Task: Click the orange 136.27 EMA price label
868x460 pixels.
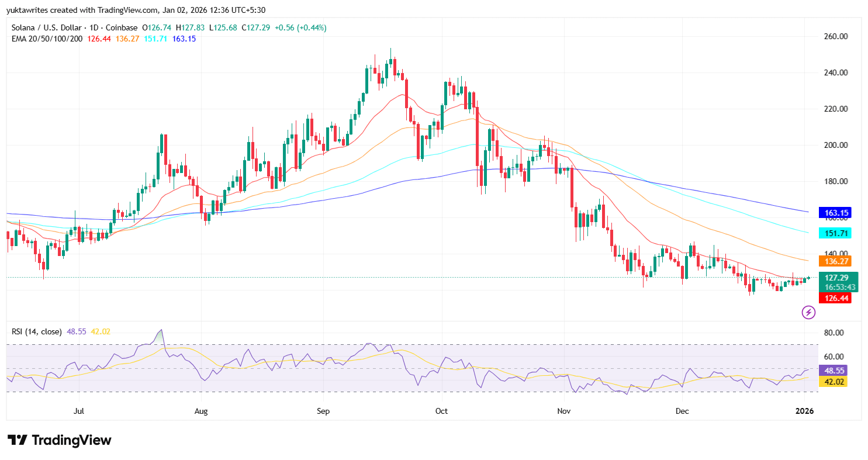Action: coord(836,261)
